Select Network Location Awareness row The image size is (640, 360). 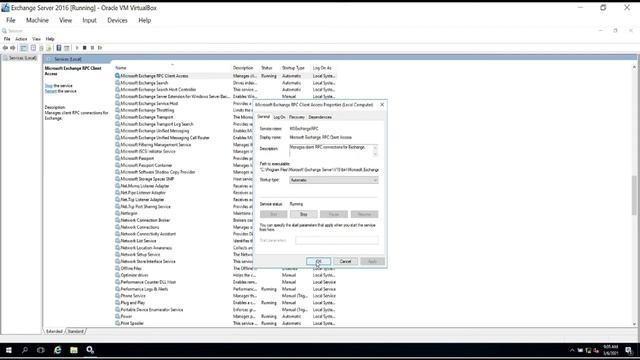[184, 248]
